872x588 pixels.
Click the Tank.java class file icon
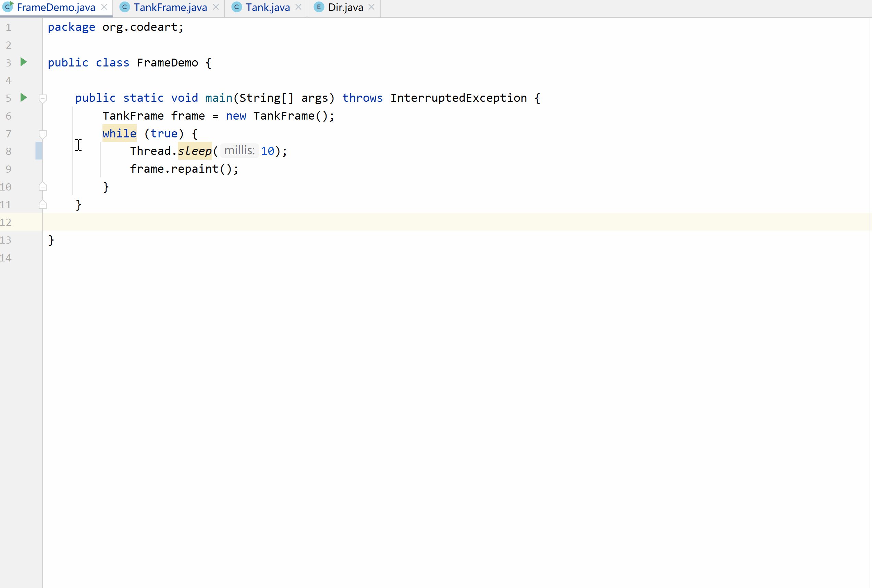pyautogui.click(x=236, y=7)
